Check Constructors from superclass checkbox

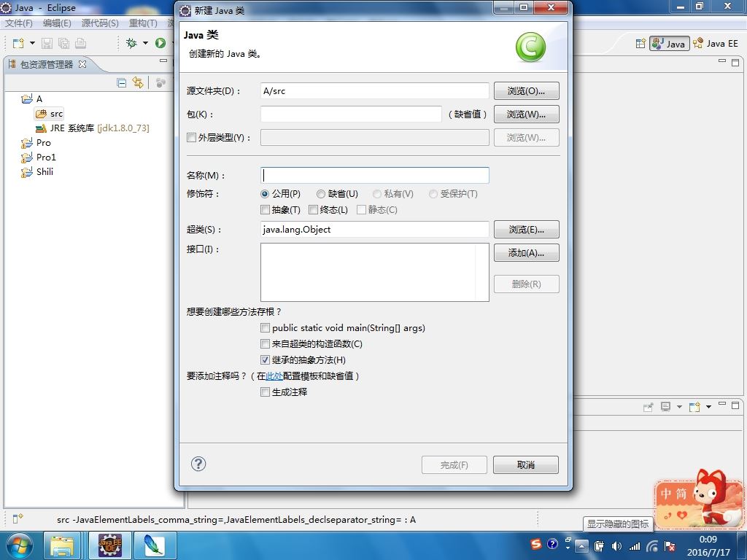coord(265,344)
